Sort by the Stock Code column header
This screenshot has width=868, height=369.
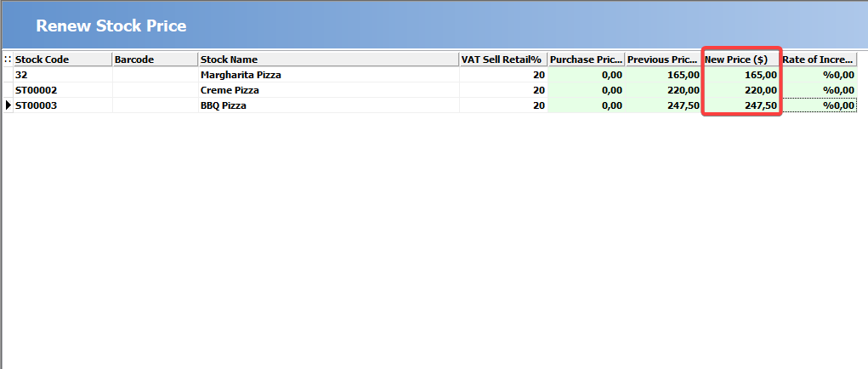pyautogui.click(x=63, y=60)
